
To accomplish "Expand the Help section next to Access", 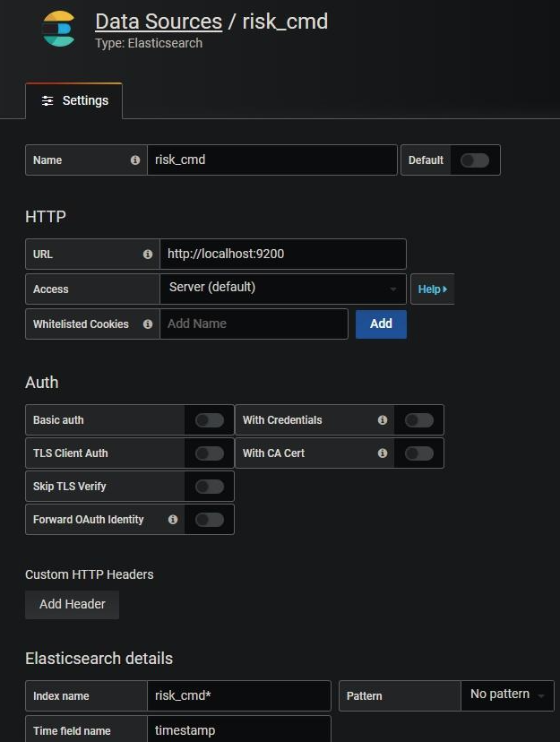I will (432, 289).
